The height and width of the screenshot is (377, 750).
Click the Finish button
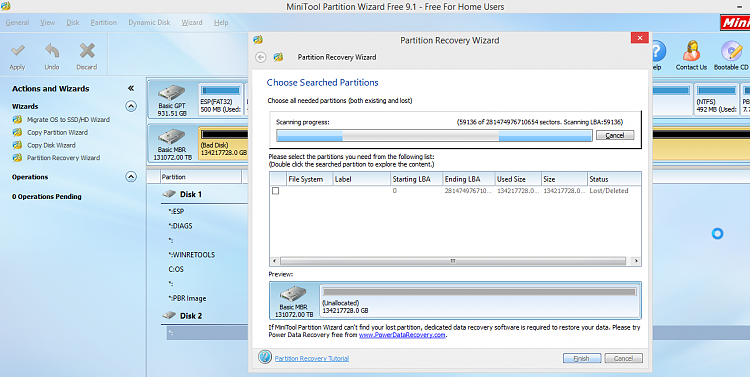582,358
